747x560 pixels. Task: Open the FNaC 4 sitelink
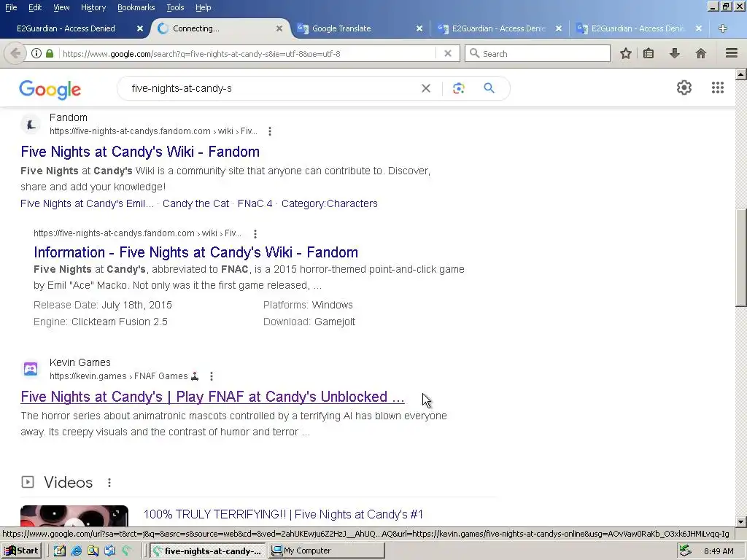pyautogui.click(x=255, y=203)
